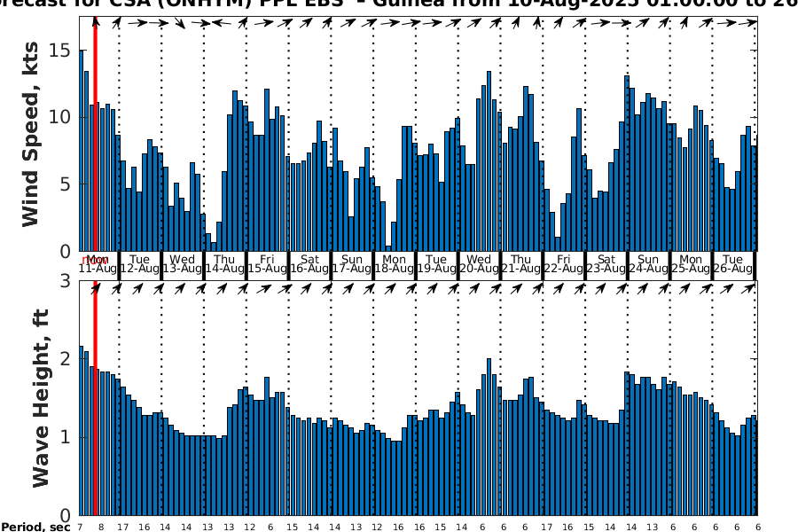798x532 pixels.
Task: Select the 'Mon 25-Aug' date label
Action: (691, 263)
